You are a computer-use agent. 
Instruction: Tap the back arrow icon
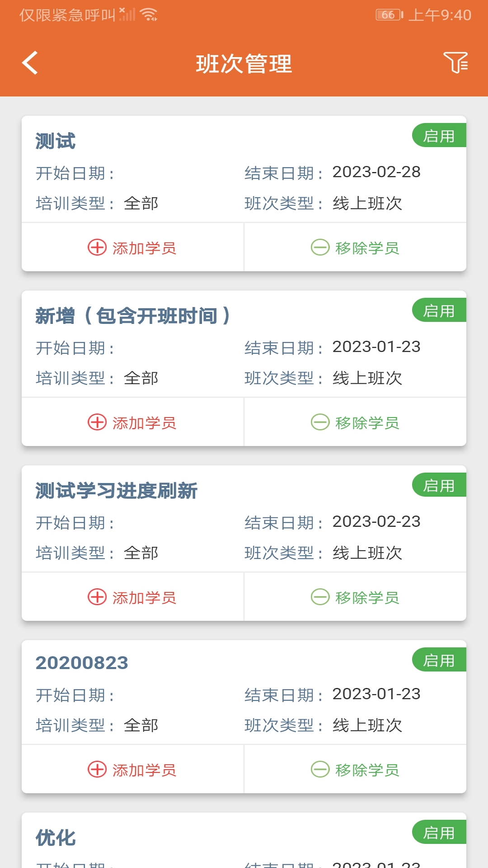point(30,63)
